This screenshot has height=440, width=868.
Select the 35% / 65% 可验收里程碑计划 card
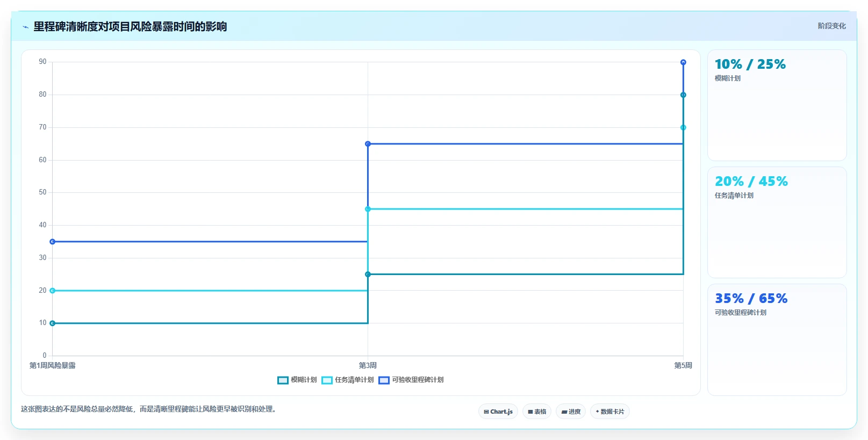[x=777, y=340]
